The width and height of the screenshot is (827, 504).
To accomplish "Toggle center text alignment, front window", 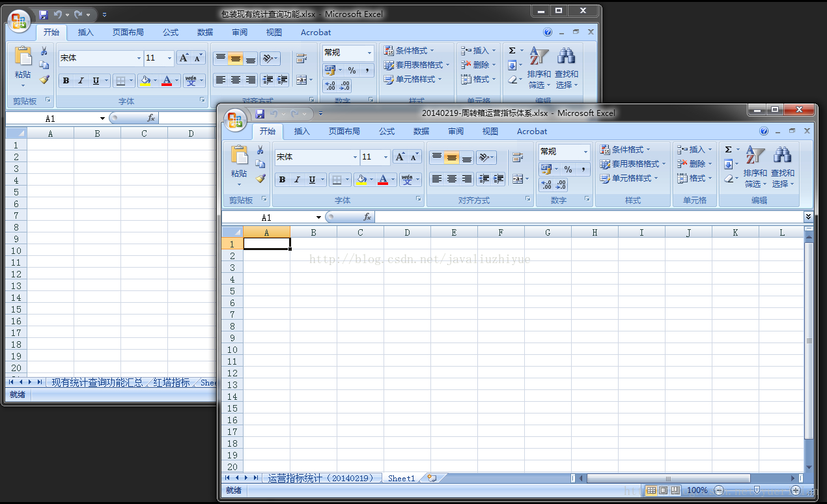I will (x=452, y=179).
